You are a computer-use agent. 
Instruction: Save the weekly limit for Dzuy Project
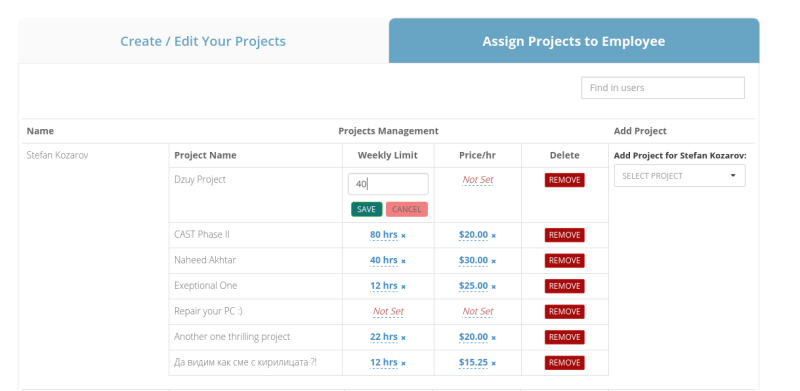click(x=366, y=209)
